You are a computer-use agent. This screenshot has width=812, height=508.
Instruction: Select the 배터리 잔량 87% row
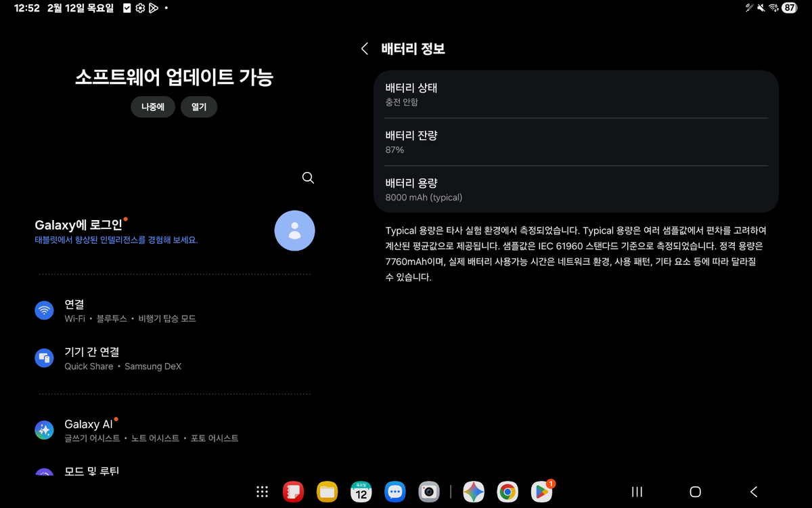(x=576, y=142)
